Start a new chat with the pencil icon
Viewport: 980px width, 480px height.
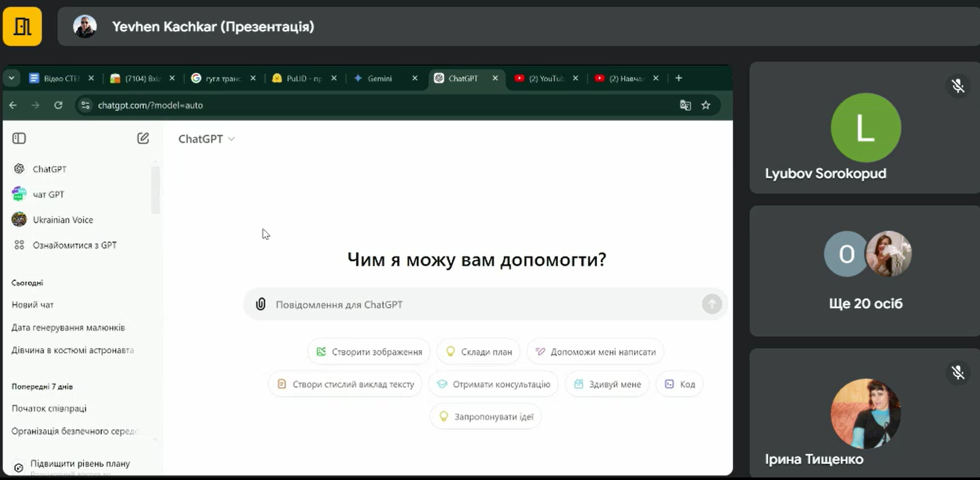pyautogui.click(x=143, y=138)
